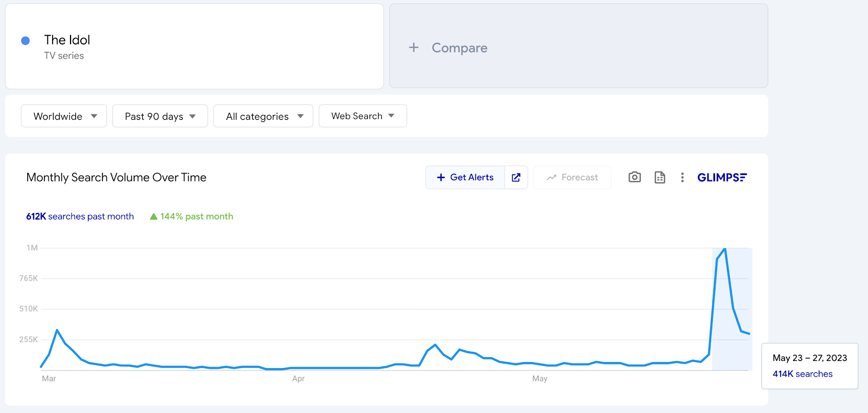Click the chart peak near 1M
868x413 pixels.
click(x=725, y=249)
